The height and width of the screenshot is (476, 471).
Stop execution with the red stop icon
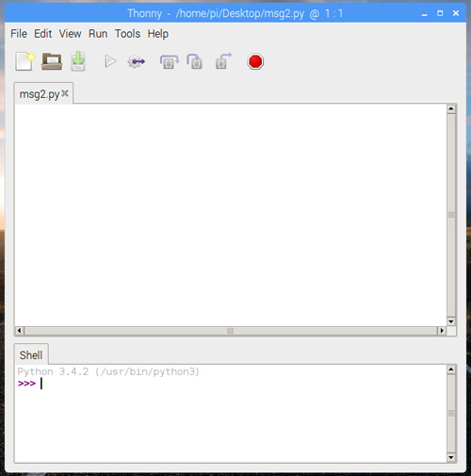click(255, 61)
